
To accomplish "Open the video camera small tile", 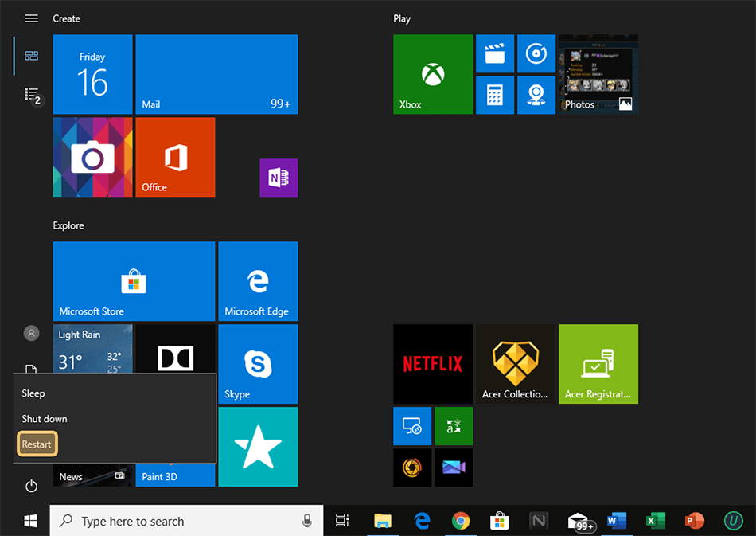I will click(x=454, y=468).
